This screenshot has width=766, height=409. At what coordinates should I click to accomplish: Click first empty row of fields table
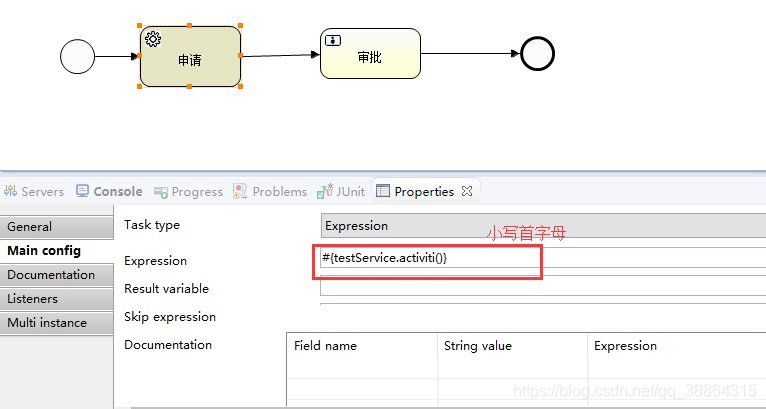527,369
